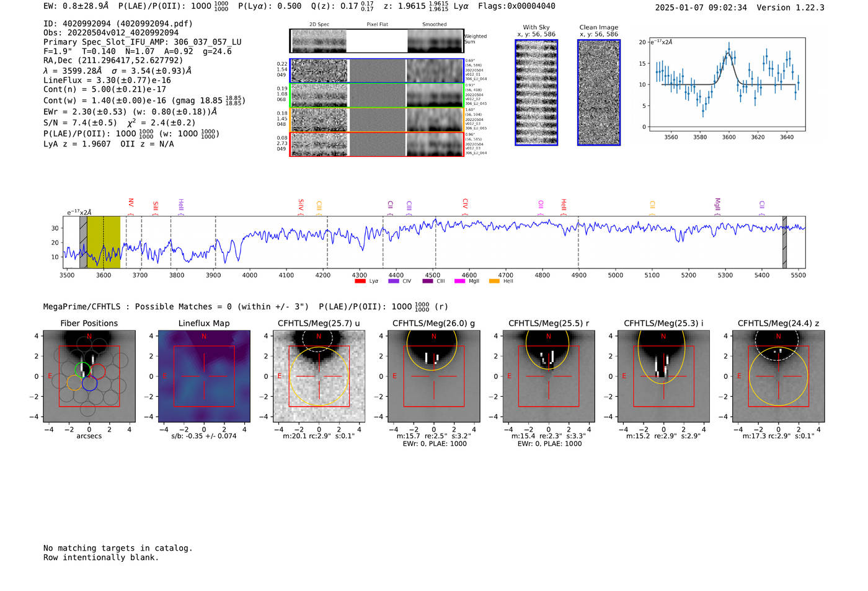Click the s/b: -0.35 +/- 0.074 caption

tap(204, 436)
